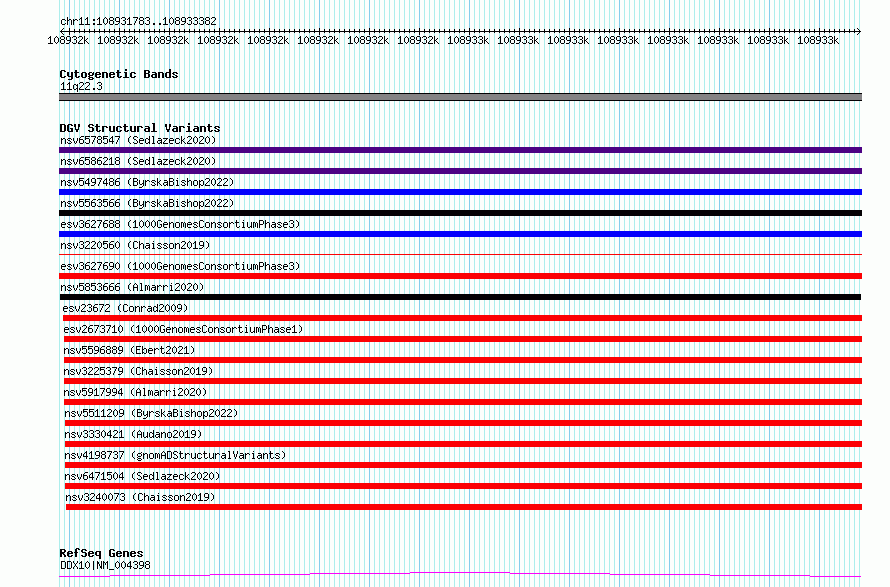Open variant label nsv3330421 (Audano2019)
This screenshot has width=890, height=587.
[x=133, y=434]
